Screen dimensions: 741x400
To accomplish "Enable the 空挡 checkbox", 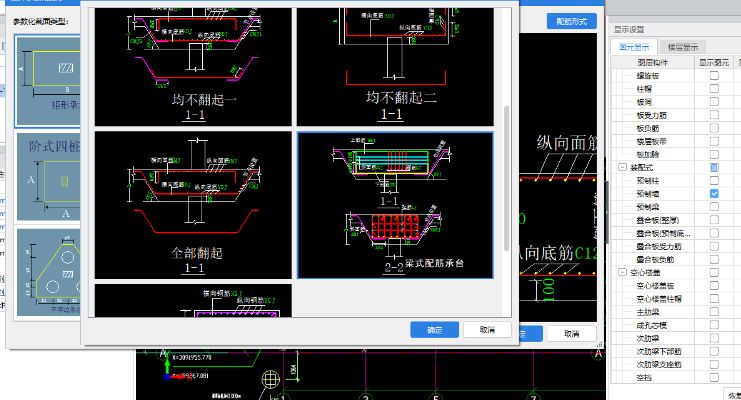I will point(714,377).
